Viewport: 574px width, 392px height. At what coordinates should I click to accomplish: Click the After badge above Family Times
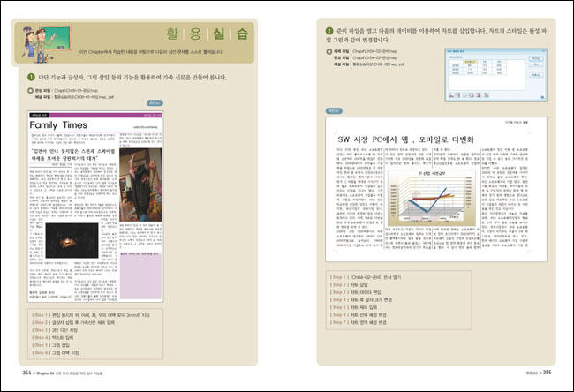(155, 102)
